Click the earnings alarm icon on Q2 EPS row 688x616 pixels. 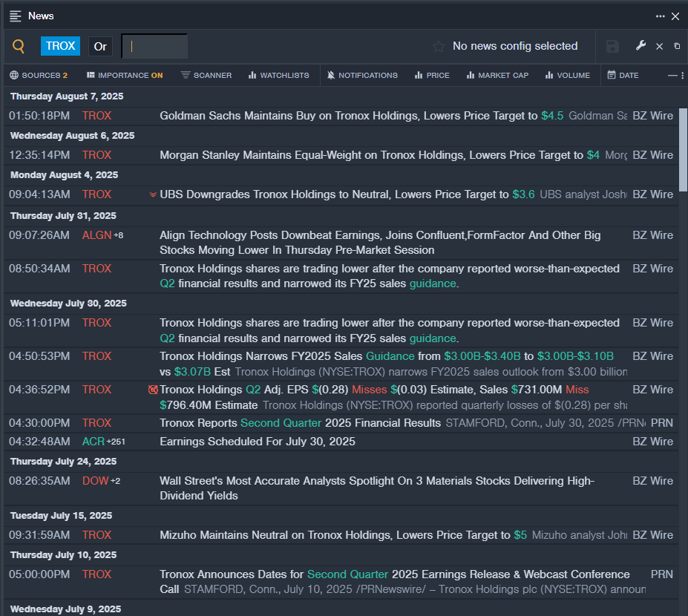point(153,390)
